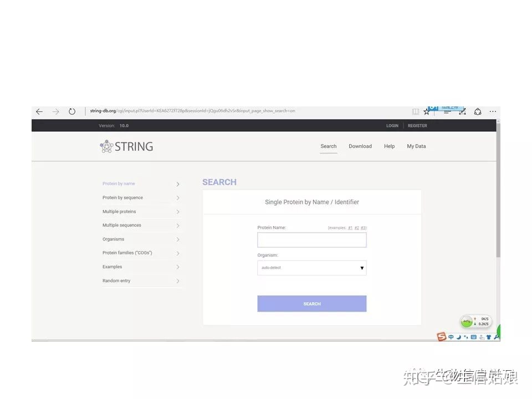Select Protein by name menu item

(119, 183)
